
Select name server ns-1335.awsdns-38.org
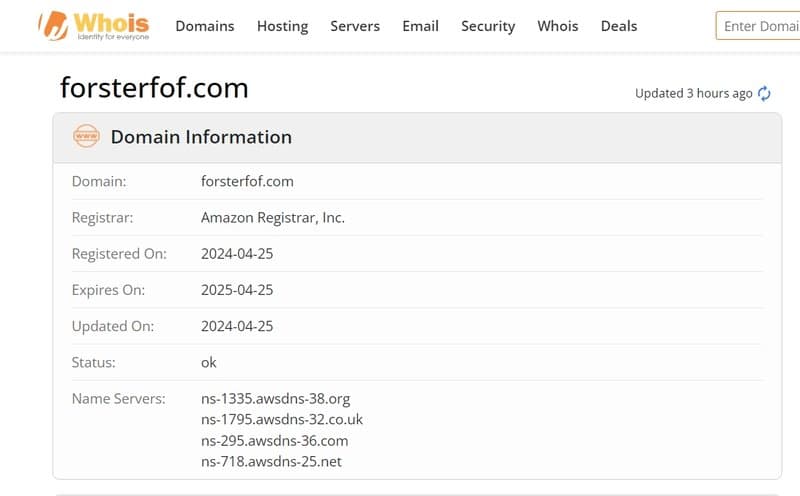[x=275, y=398]
